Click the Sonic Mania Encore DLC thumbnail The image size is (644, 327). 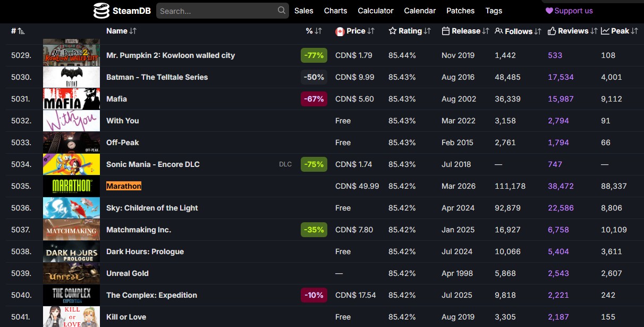71,164
